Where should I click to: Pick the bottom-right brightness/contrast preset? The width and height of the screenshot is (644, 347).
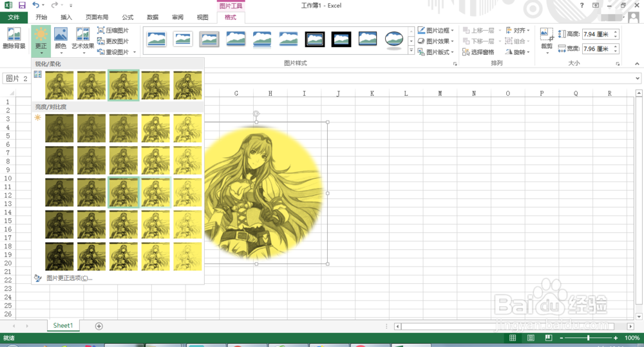click(x=187, y=257)
